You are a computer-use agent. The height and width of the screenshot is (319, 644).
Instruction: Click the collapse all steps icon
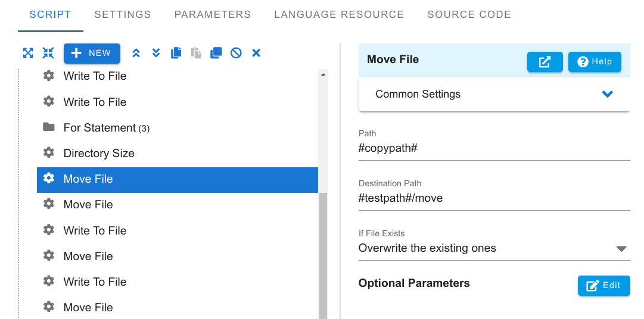tap(48, 53)
